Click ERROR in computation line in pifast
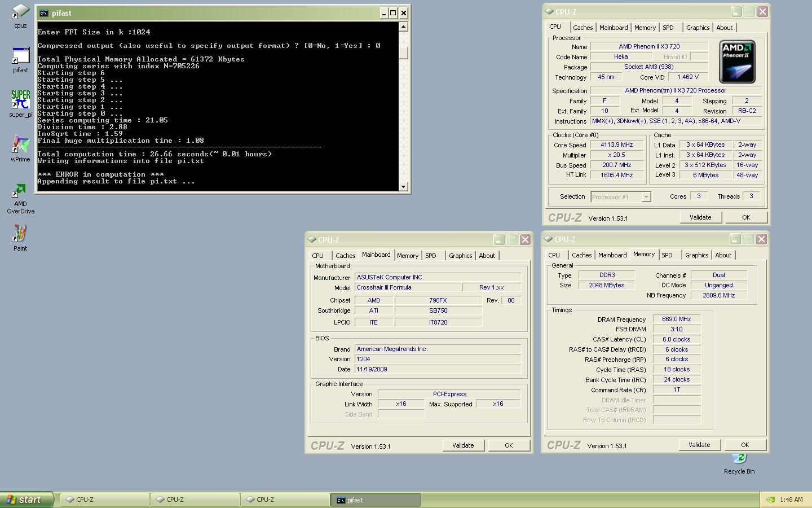Image resolution: width=812 pixels, height=508 pixels. coord(101,174)
